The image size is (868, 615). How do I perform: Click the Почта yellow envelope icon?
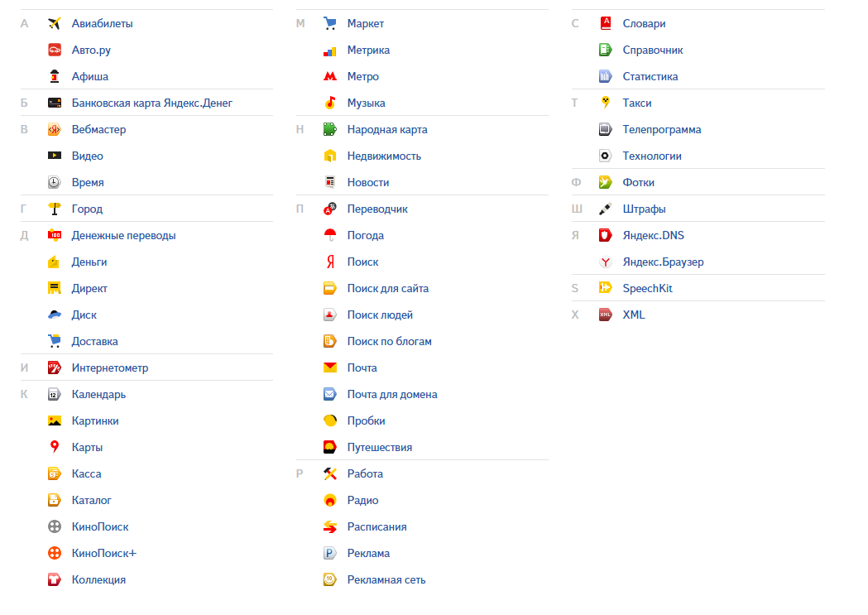(330, 368)
